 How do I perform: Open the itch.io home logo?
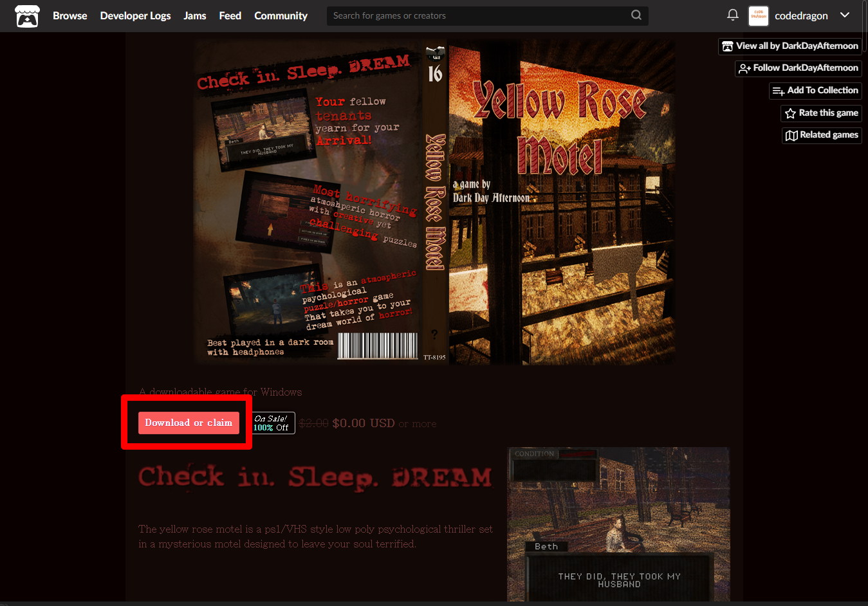[x=27, y=16]
